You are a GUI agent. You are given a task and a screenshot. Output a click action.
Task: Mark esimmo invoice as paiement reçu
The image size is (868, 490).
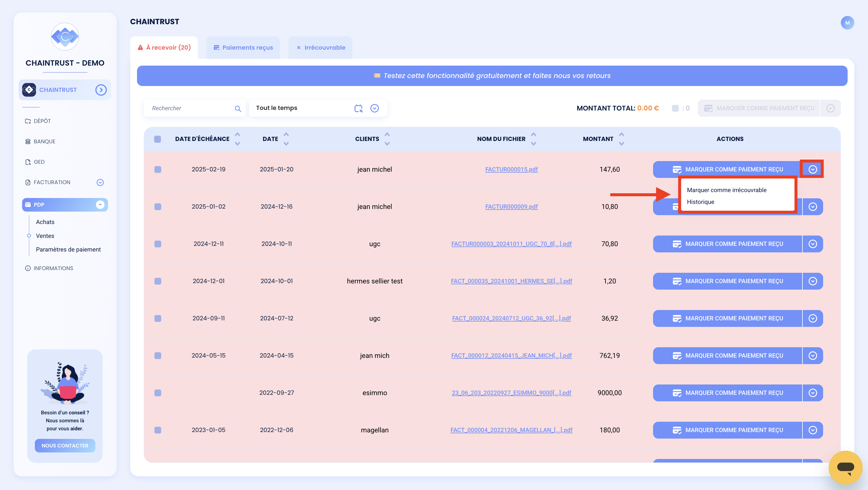click(x=727, y=393)
